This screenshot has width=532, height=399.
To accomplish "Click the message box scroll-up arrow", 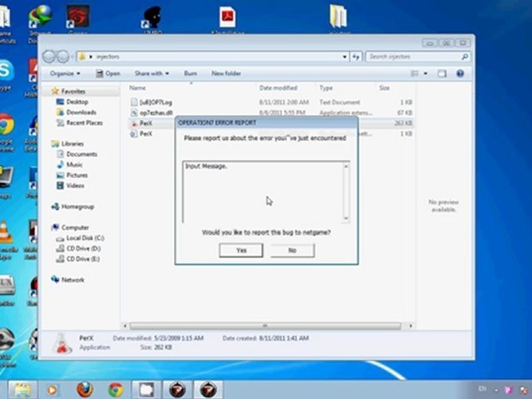I will coord(346,166).
